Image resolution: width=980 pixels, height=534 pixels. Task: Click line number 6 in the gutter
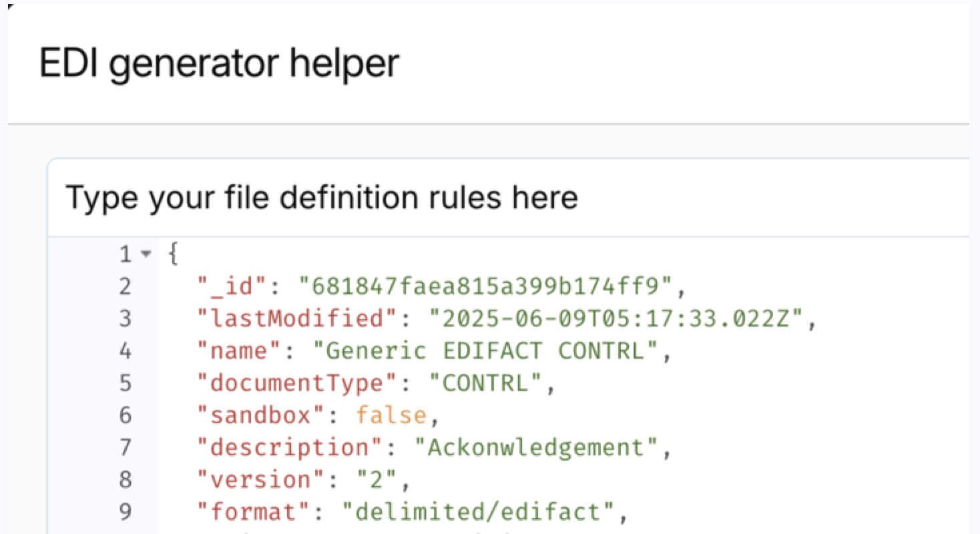point(124,415)
